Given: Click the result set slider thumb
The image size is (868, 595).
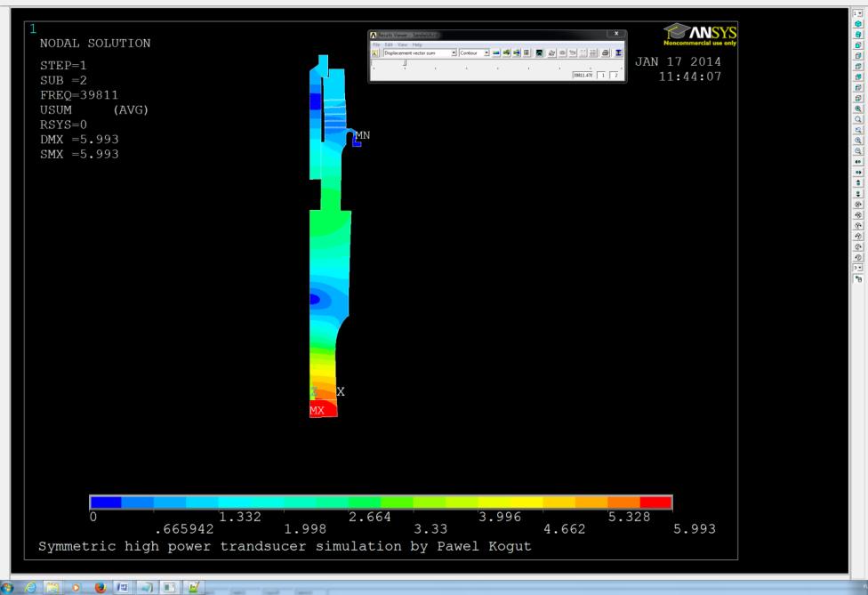Looking at the screenshot, I should pos(405,62).
